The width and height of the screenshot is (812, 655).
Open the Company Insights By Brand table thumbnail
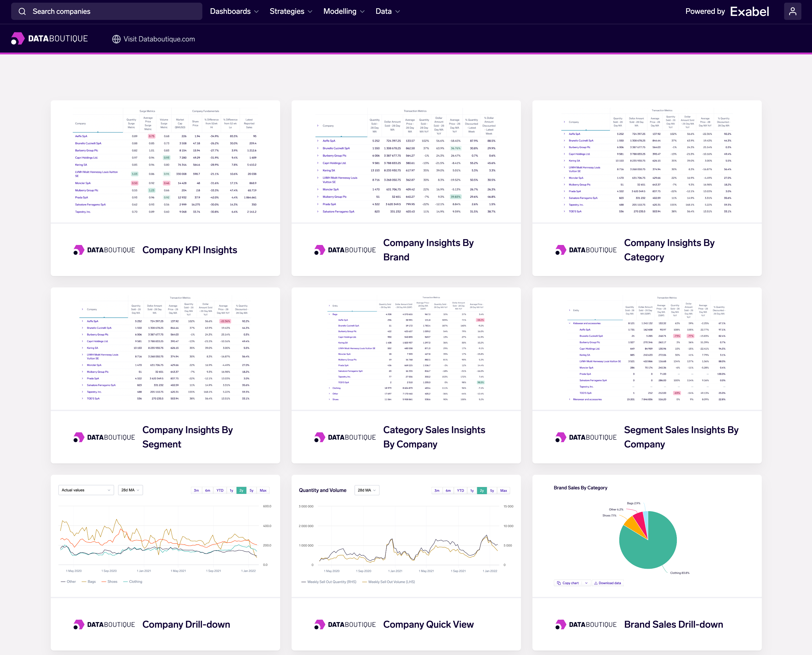point(406,161)
